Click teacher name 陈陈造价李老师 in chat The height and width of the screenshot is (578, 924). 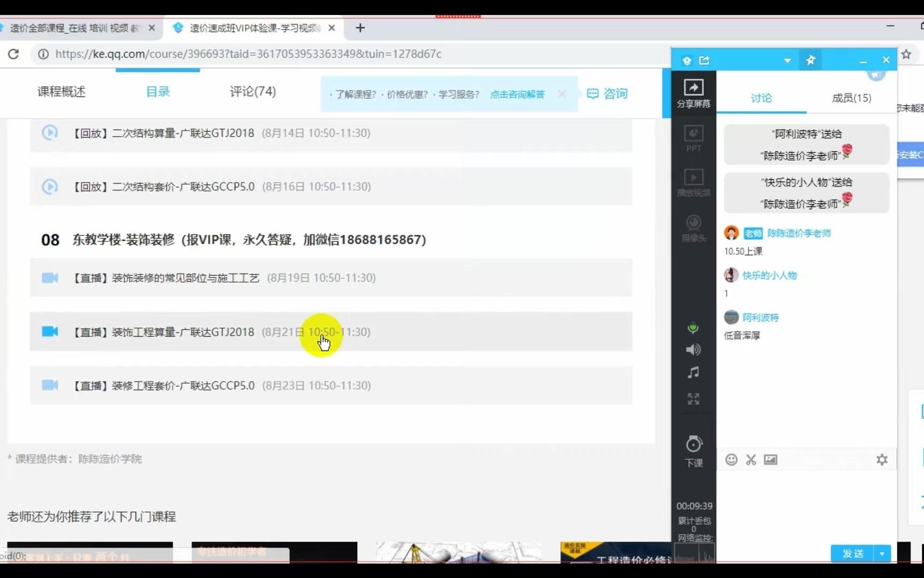(799, 233)
